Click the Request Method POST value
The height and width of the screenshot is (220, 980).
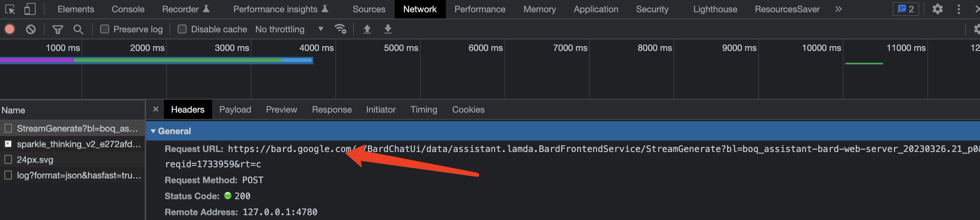253,180
